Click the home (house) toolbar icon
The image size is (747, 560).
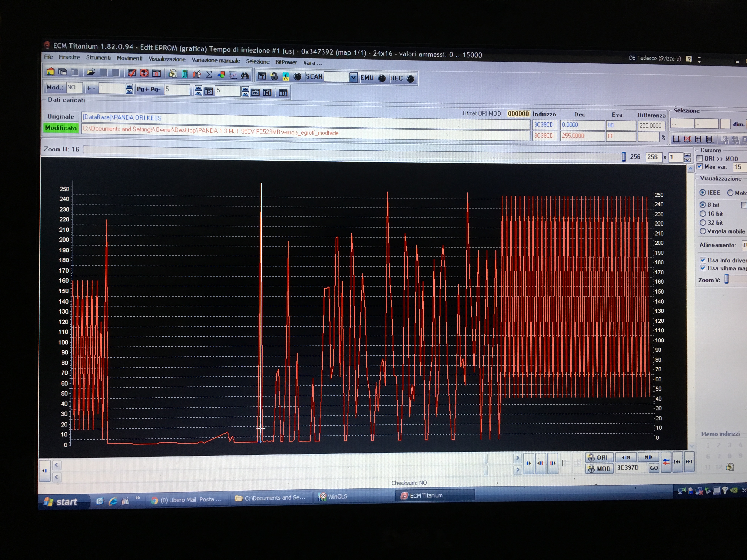(x=50, y=71)
